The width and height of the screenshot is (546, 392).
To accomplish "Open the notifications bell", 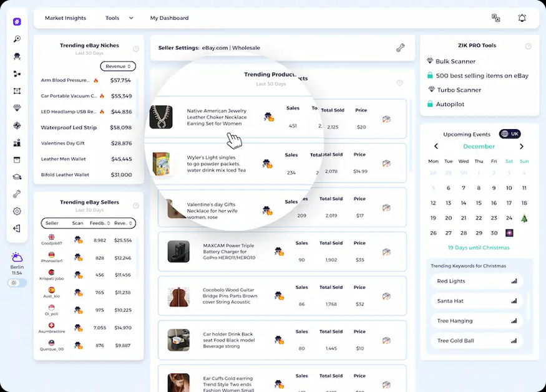I will [522, 18].
